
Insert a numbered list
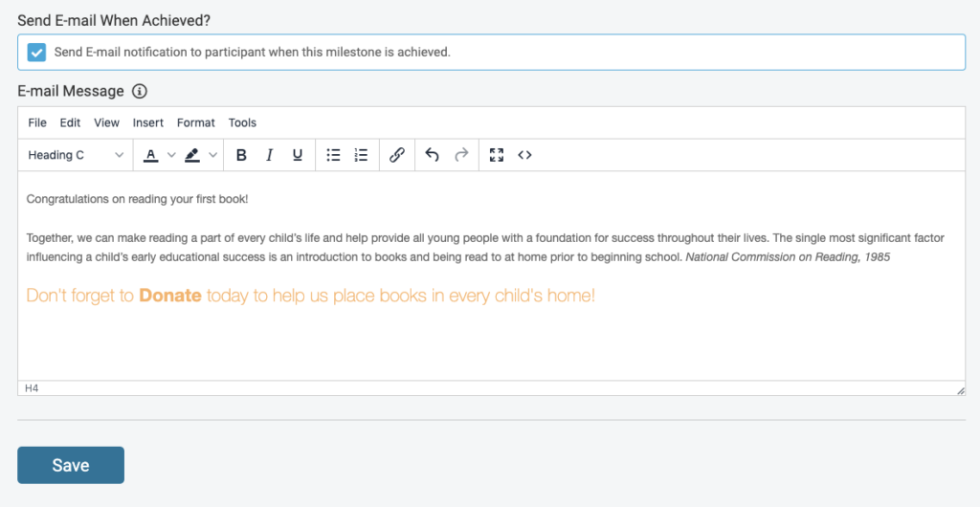361,155
